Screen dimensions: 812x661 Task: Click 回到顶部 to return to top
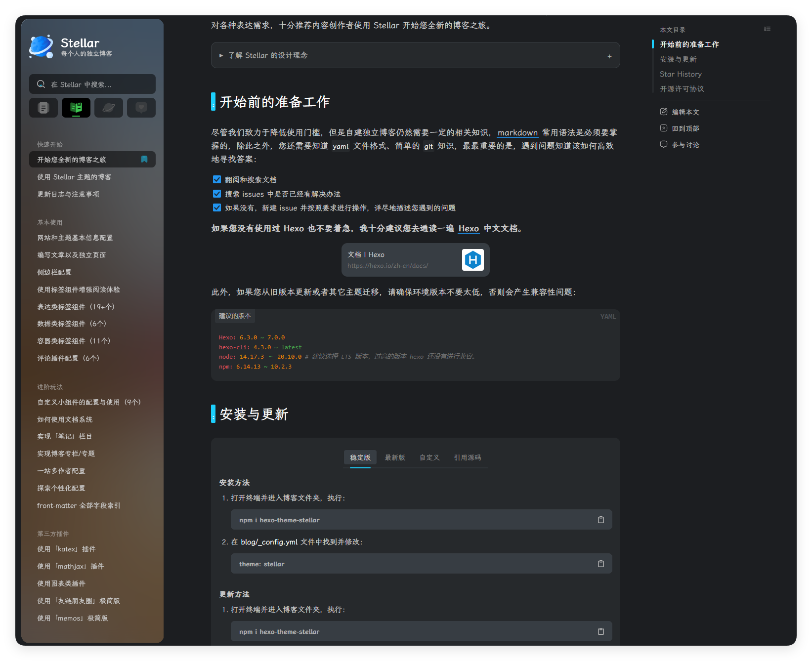(x=685, y=128)
